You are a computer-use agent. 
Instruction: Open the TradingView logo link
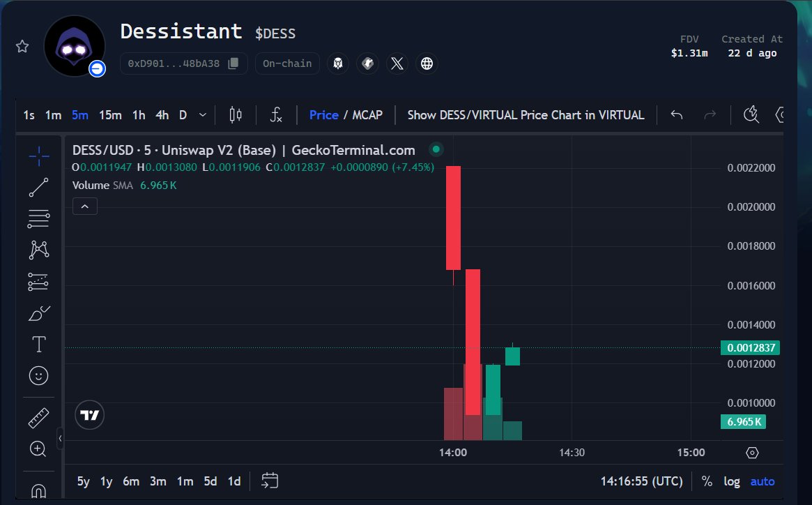(x=90, y=415)
